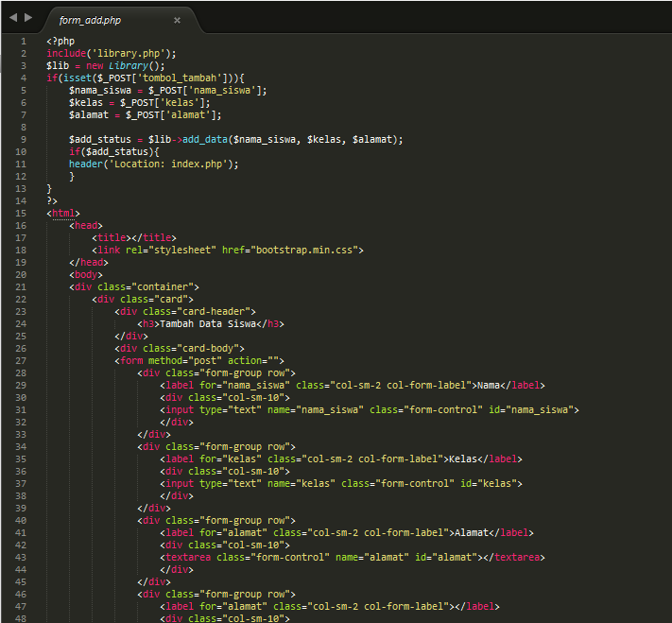
Task: Click the closing ?> PHP tag
Action: tap(52, 201)
